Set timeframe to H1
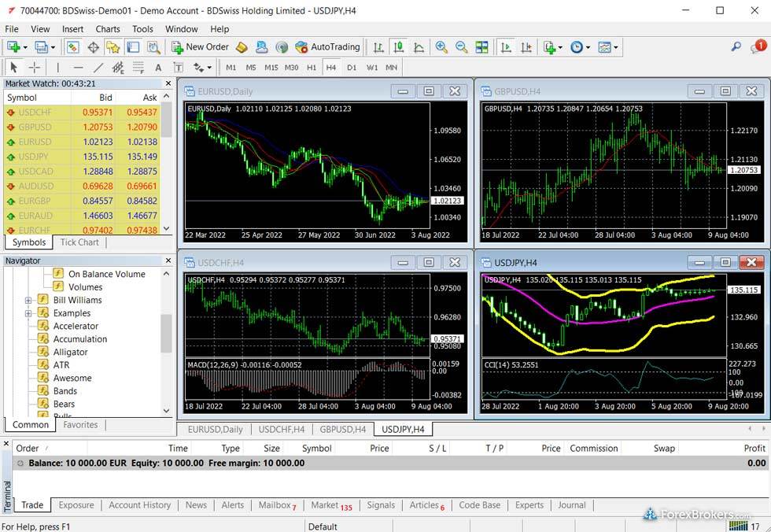This screenshot has width=771, height=532. pyautogui.click(x=312, y=68)
